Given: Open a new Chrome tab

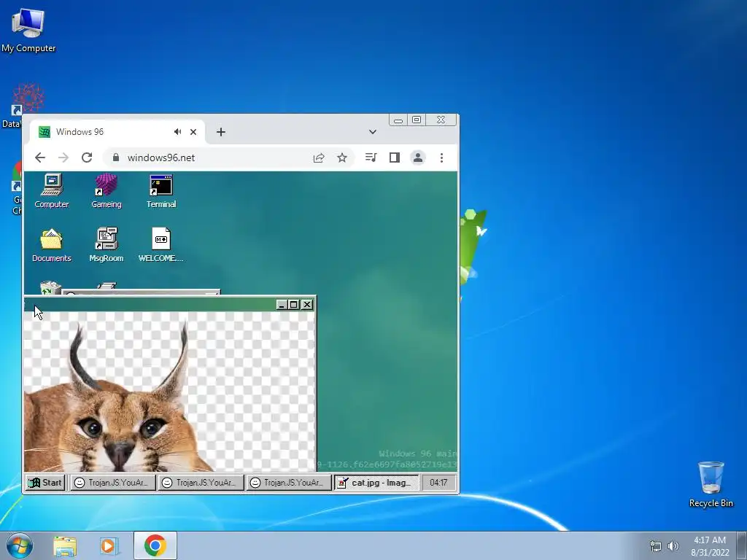Looking at the screenshot, I should point(220,132).
